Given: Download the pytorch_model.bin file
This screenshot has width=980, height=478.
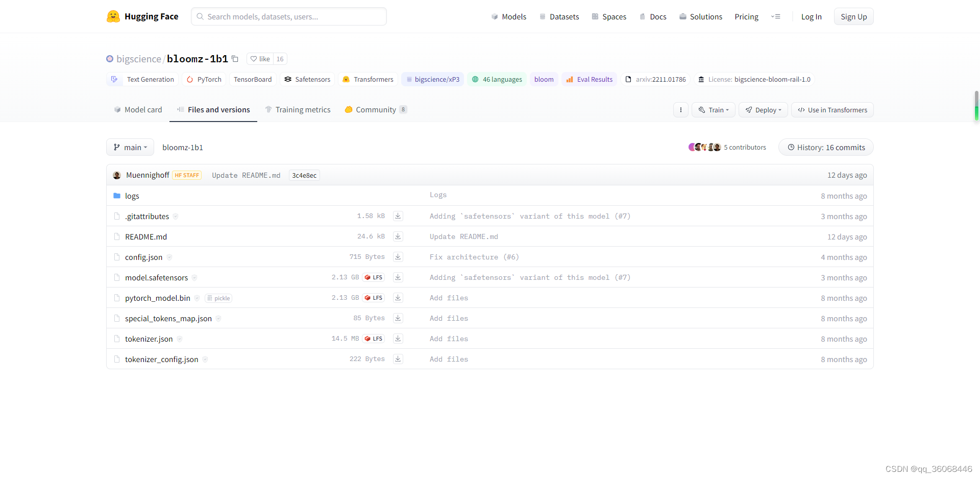Looking at the screenshot, I should click(x=398, y=298).
